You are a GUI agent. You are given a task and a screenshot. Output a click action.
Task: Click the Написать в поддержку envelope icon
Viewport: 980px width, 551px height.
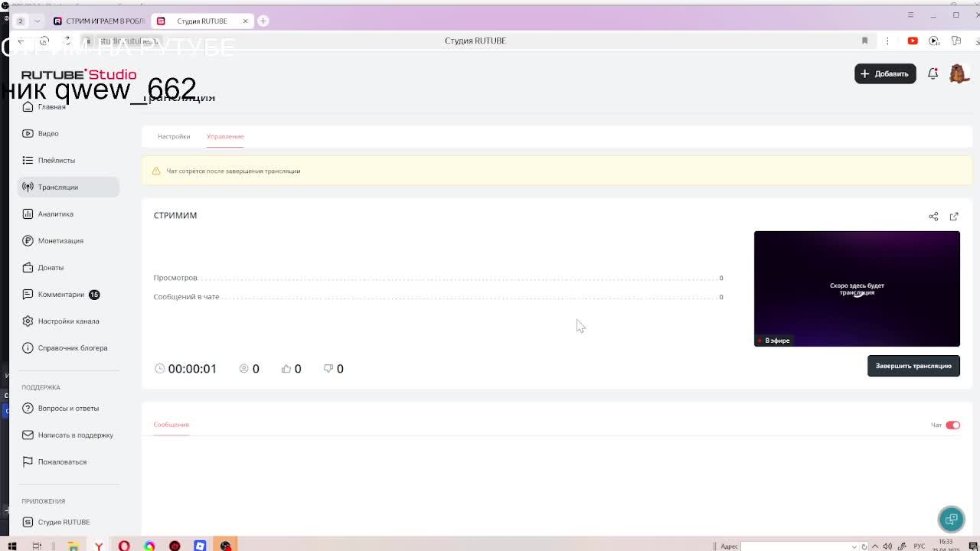[28, 435]
